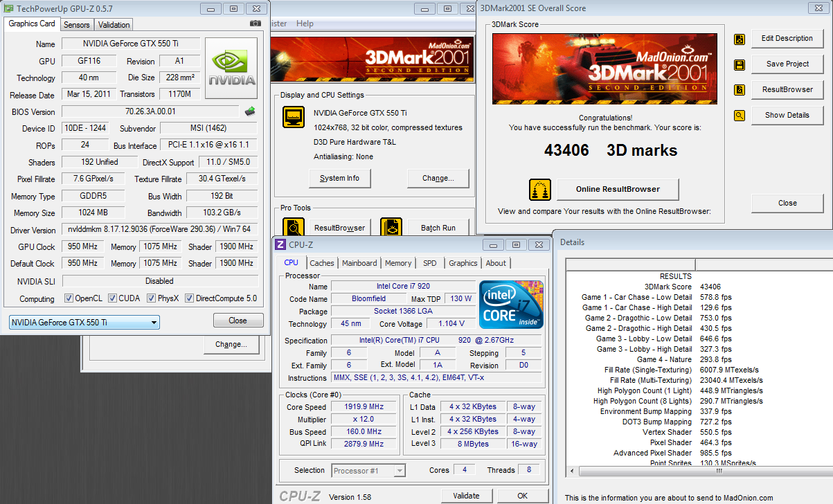Click the Change... button in Display and CPU Settings
This screenshot has height=504, width=833.
point(438,178)
